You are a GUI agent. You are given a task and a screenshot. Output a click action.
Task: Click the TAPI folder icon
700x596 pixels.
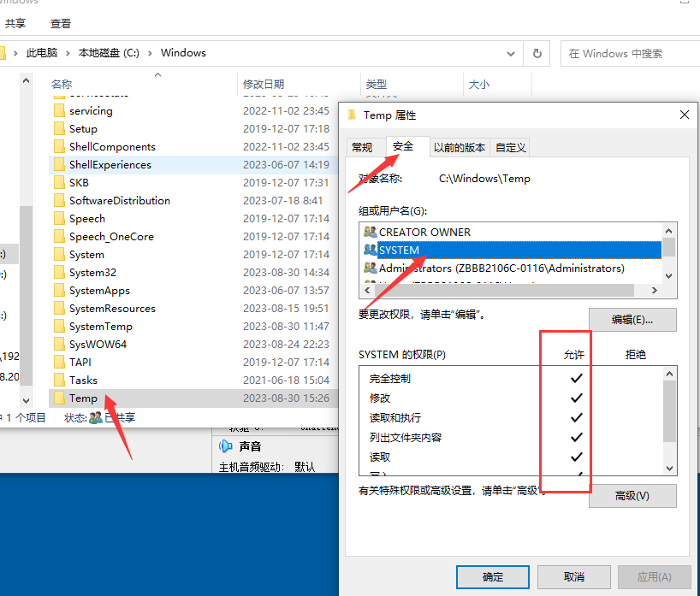59,362
